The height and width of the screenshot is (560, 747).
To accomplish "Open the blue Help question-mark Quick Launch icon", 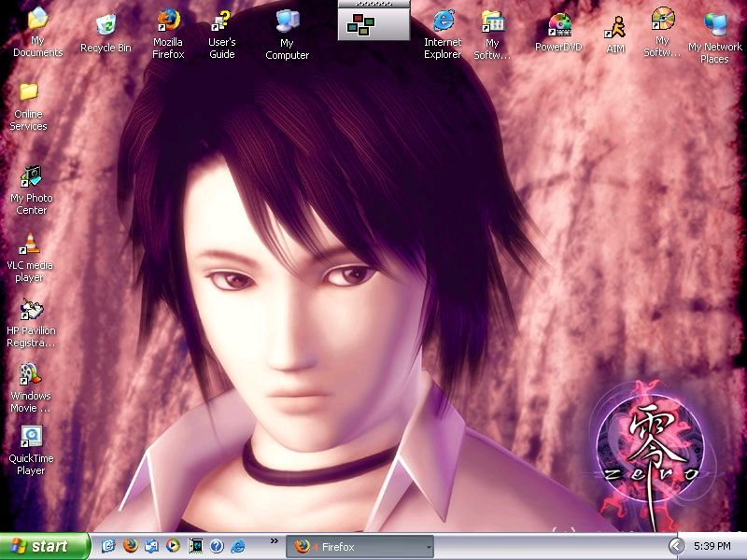I will pyautogui.click(x=217, y=546).
